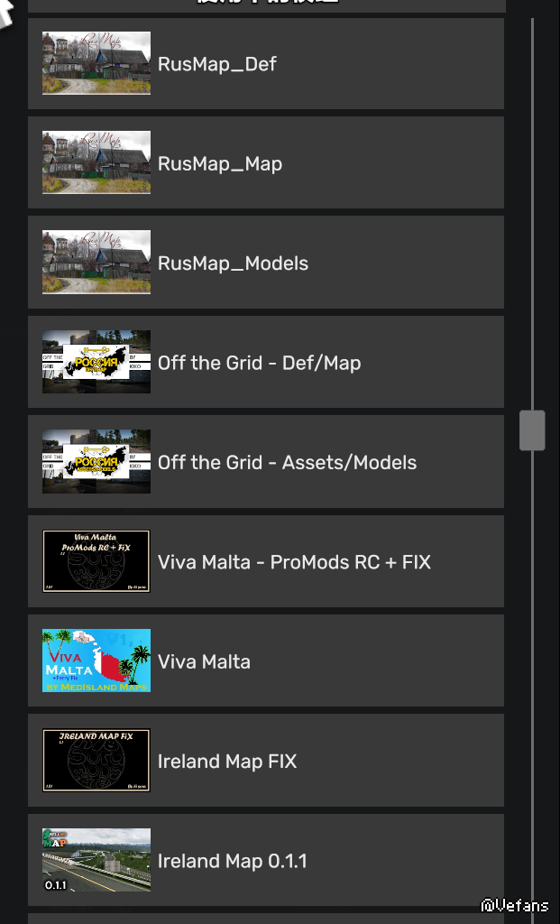Screen dimensions: 560x924
Task: Click the Viva Malta palm tree thumbnail
Action: [x=96, y=661]
